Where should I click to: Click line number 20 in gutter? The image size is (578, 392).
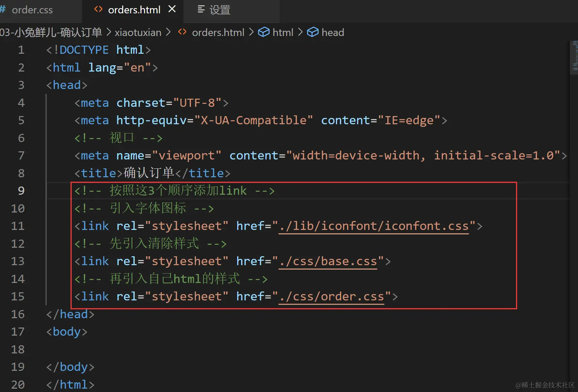18,385
